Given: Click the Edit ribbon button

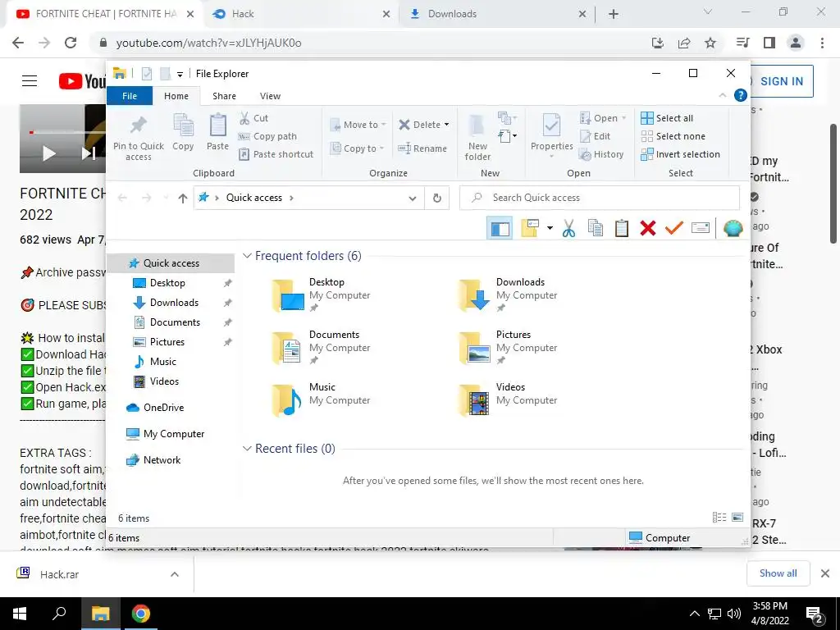Looking at the screenshot, I should [596, 136].
